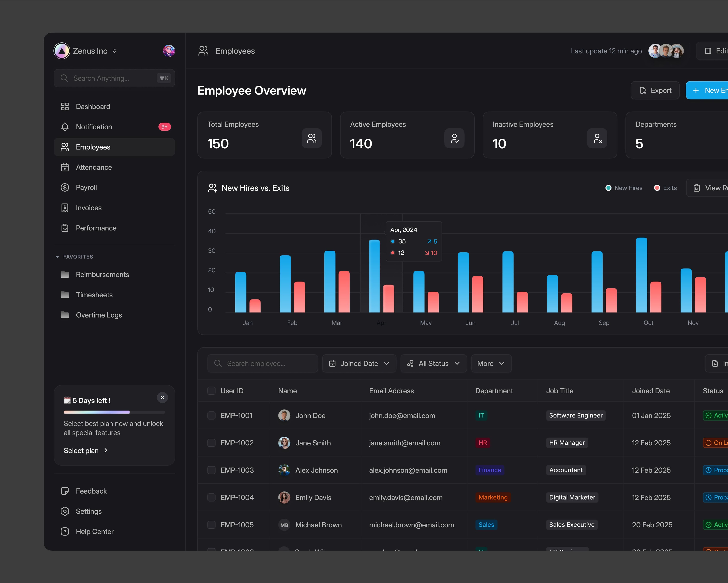Click the Active Employees card icon
The width and height of the screenshot is (728, 583).
coord(454,138)
